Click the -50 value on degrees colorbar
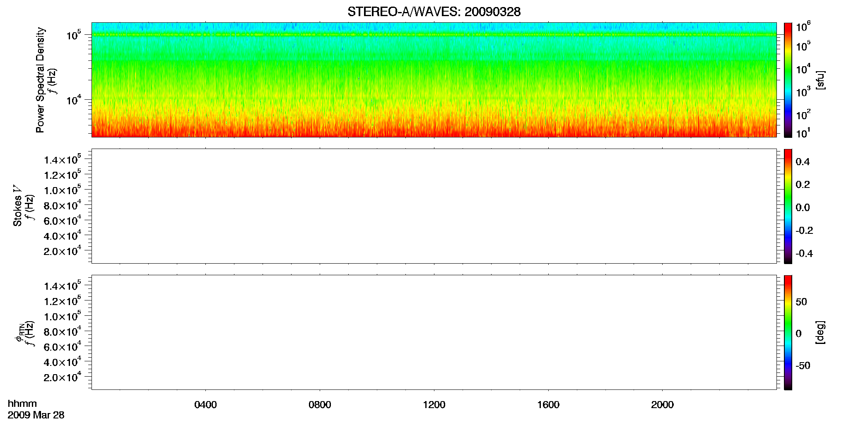The height and width of the screenshot is (447, 868). tap(803, 366)
